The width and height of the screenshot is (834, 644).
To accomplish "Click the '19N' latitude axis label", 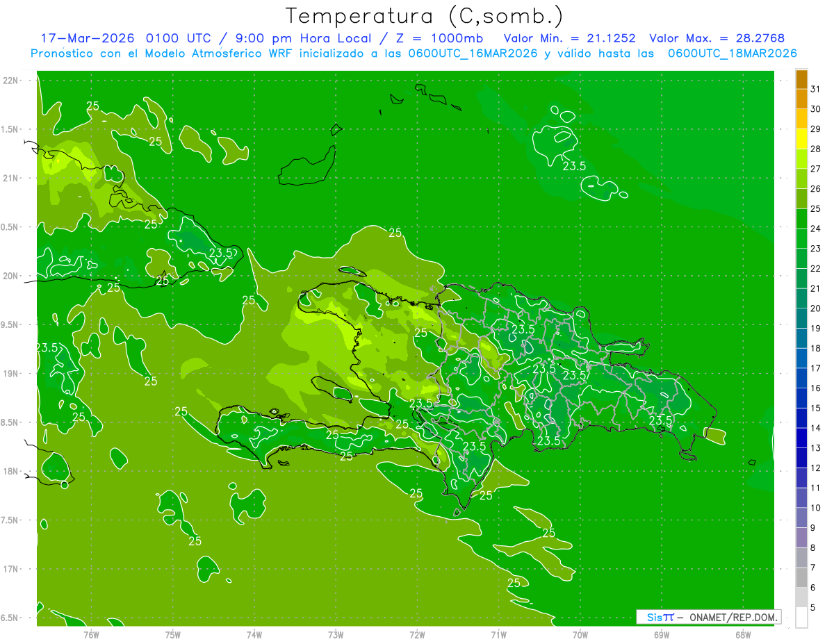I will 10,373.
